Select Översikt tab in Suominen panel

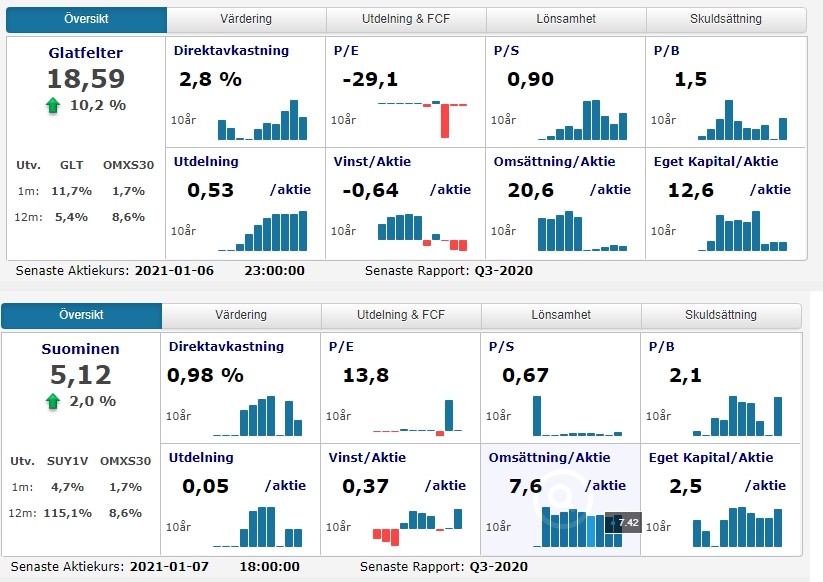pyautogui.click(x=81, y=315)
